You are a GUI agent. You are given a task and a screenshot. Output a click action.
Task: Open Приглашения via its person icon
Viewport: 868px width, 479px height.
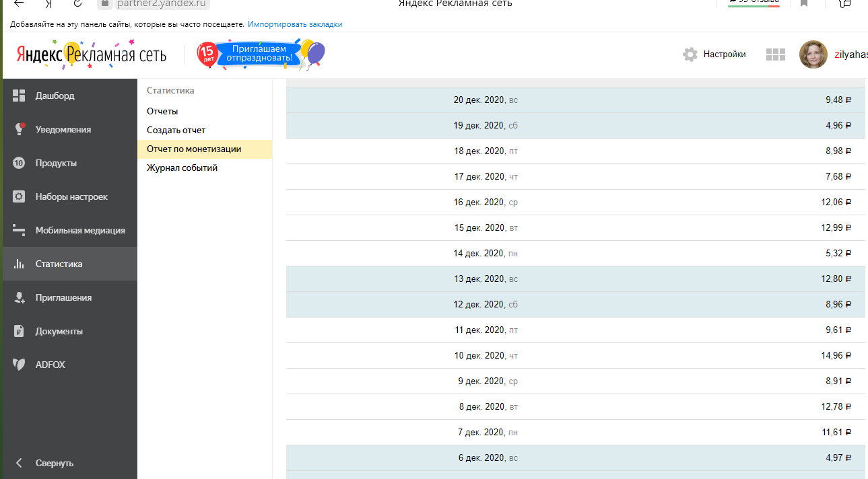[x=19, y=297]
